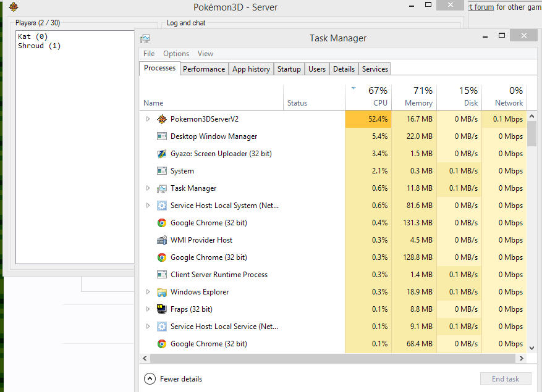The width and height of the screenshot is (542, 392).
Task: Click the horizontal scrollbar thumb
Action: 333,359
